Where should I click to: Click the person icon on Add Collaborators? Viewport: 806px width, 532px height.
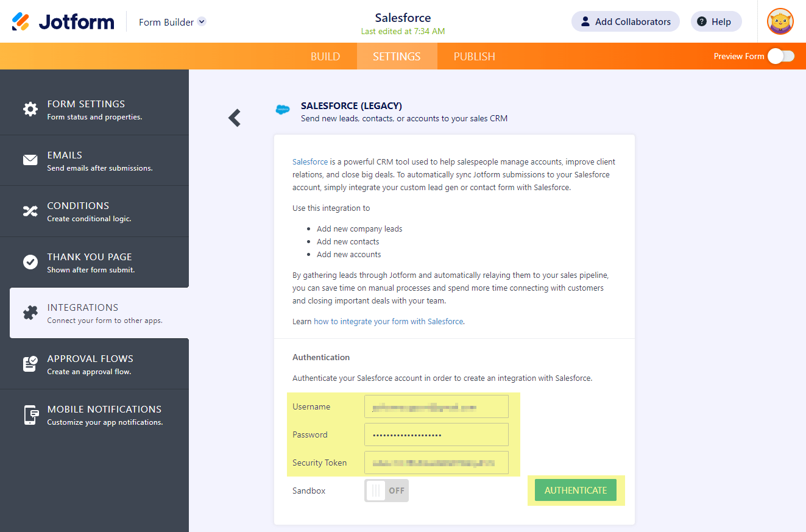[585, 21]
